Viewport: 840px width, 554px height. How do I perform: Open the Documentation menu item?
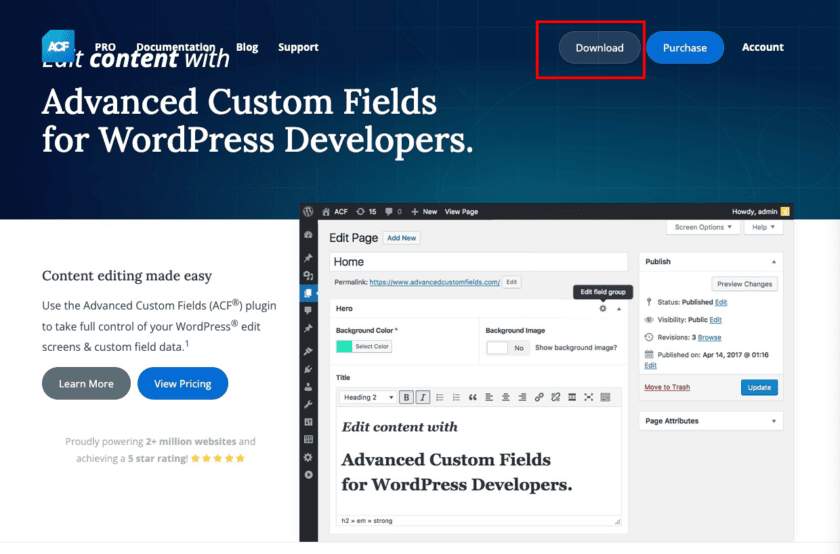point(175,47)
